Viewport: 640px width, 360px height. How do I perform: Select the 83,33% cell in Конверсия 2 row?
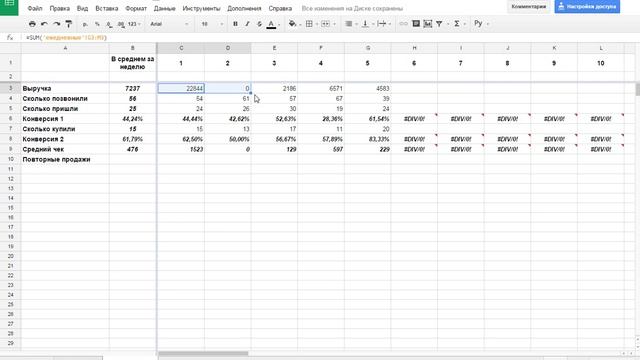point(367,139)
